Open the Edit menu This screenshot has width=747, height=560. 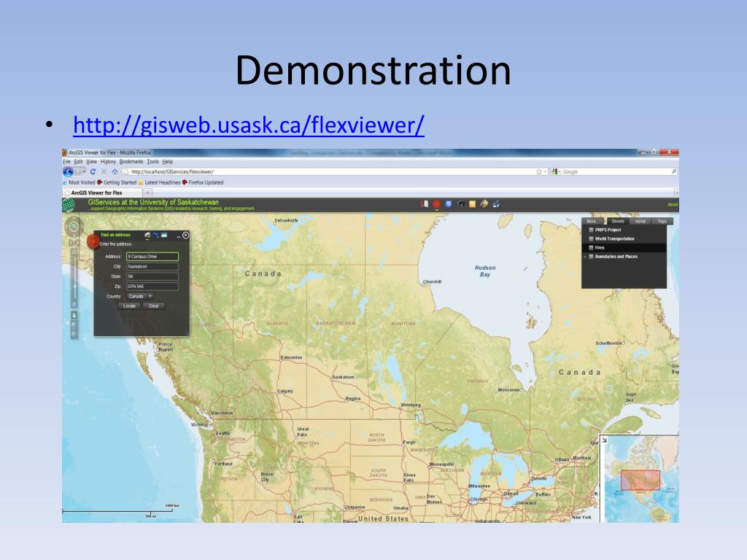[79, 162]
